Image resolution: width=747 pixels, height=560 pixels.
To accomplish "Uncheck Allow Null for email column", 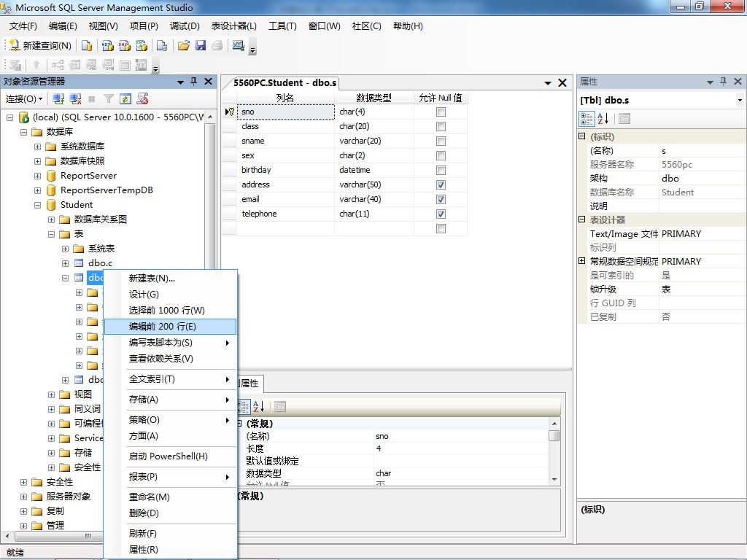I will (441, 199).
